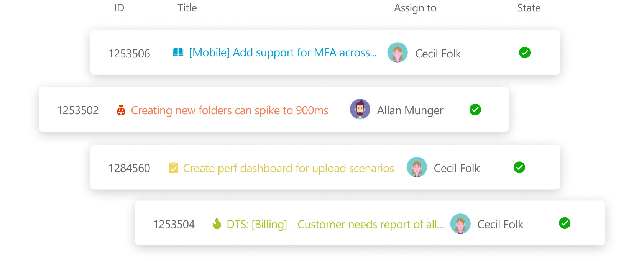Open the '[Mobile] Add support for MFA across...' item
This screenshot has width=644, height=261.
(x=283, y=53)
